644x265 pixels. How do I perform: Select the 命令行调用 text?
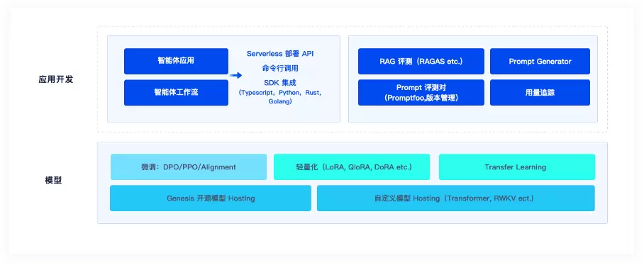pyautogui.click(x=280, y=68)
